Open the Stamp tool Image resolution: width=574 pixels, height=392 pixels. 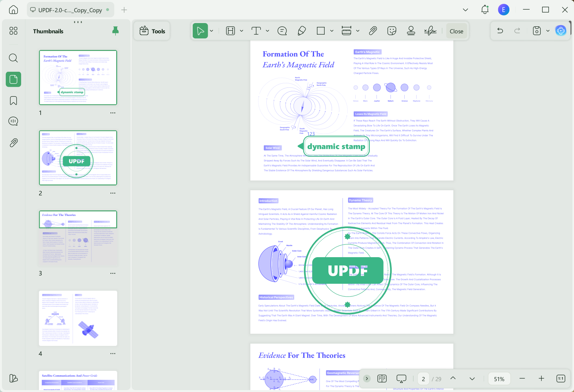[x=411, y=31]
